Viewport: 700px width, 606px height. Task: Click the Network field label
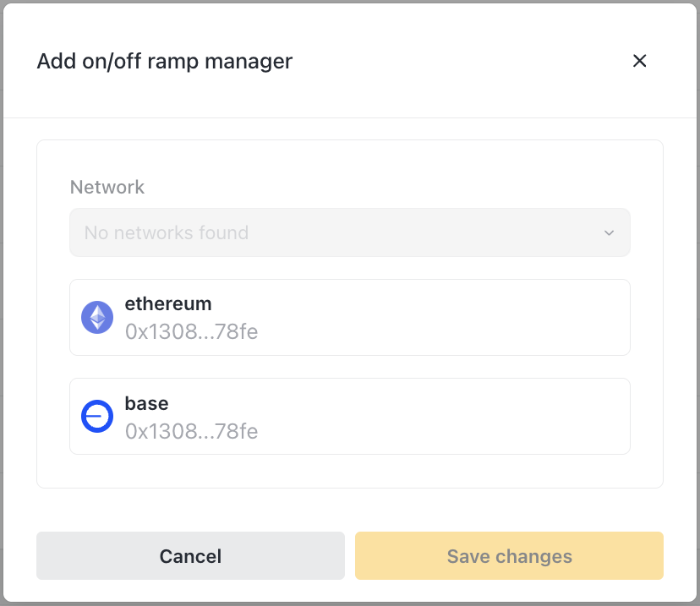pyautogui.click(x=107, y=188)
